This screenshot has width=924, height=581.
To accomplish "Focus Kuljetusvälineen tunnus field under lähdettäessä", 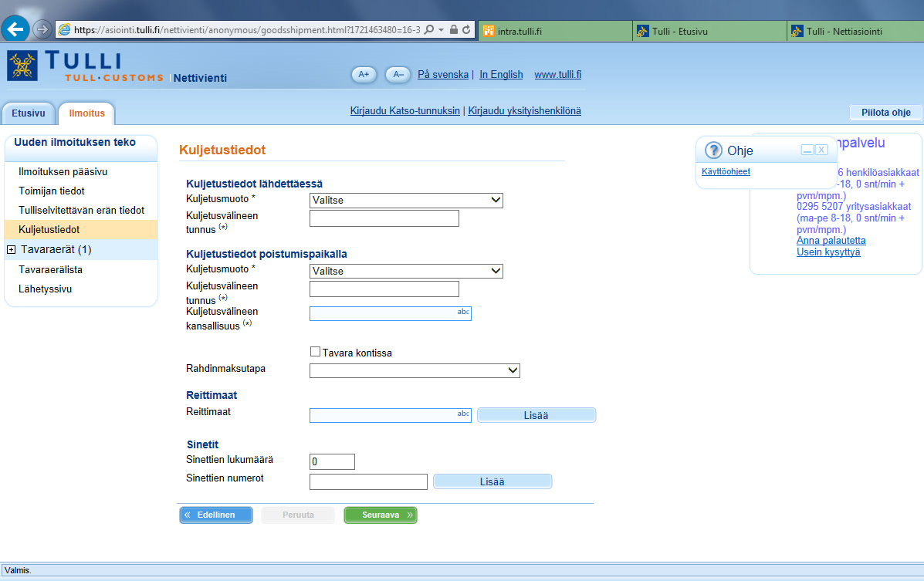I will tap(384, 218).
